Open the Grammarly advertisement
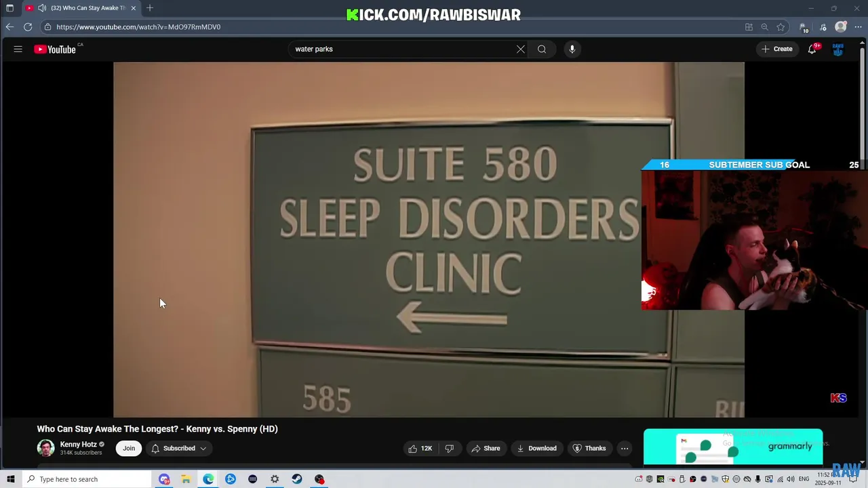 coord(733,447)
